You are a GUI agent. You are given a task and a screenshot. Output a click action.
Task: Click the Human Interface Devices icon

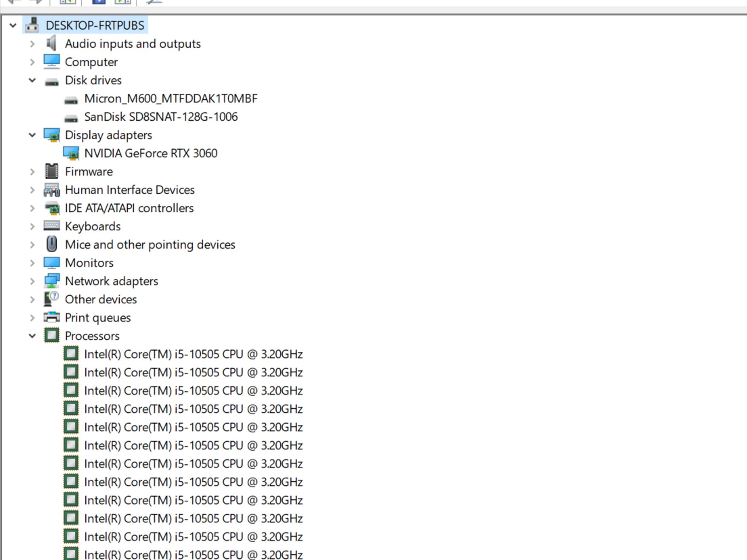tap(51, 190)
